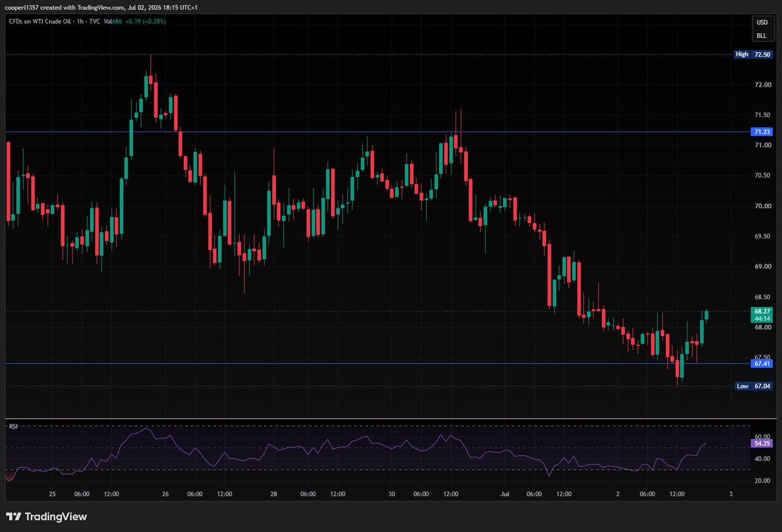
Task: Select the 67.41 horizontal line price label
Action: tap(762, 363)
